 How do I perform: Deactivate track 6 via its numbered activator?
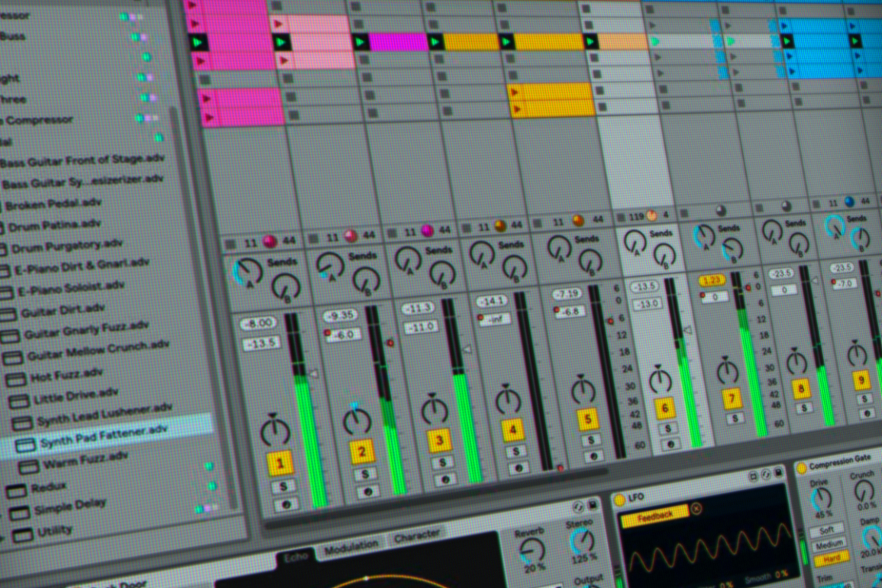[x=664, y=407]
